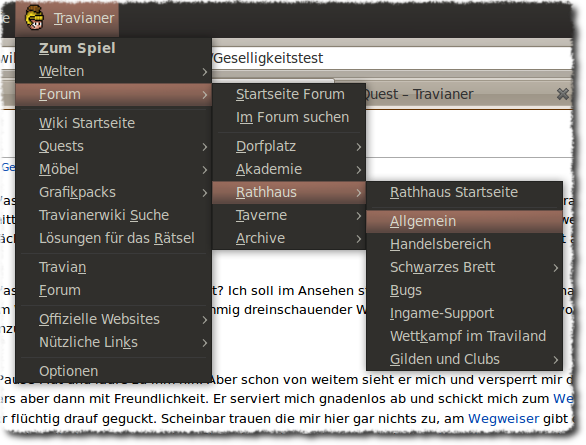This screenshot has height=445, width=586.
Task: Follow the Wegweiser link in page text
Action: 503,419
